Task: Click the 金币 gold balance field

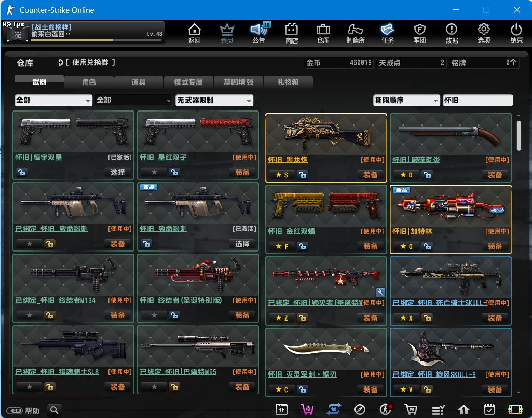Action: 338,63
